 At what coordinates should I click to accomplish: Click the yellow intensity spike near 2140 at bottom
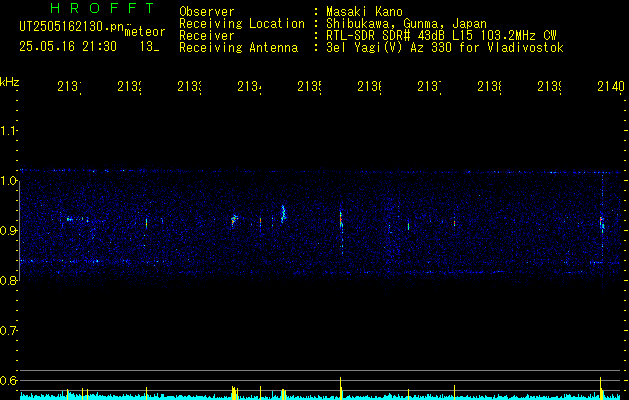601,388
